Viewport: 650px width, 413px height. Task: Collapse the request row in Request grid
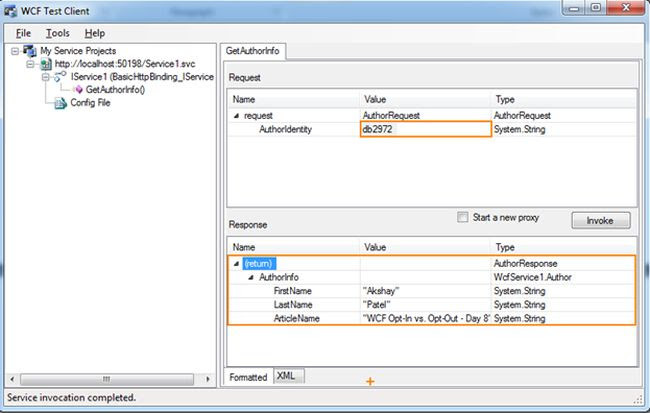click(236, 116)
